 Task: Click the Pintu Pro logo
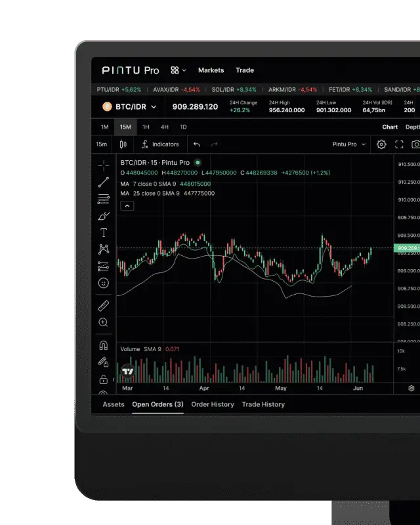131,70
